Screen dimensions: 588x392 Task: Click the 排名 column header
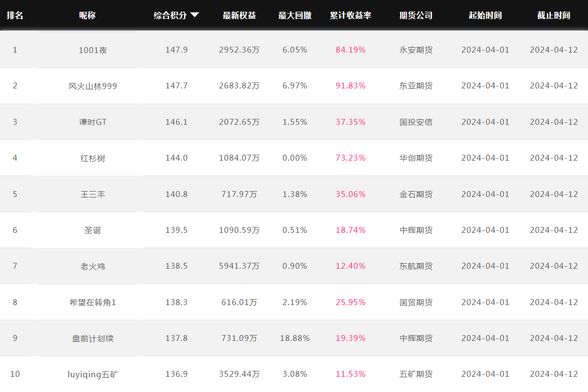point(15,15)
